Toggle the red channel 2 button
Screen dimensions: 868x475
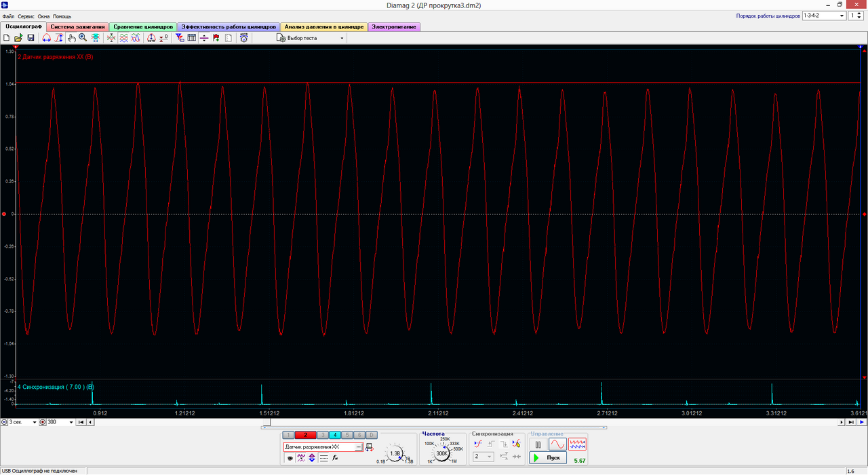coord(306,435)
